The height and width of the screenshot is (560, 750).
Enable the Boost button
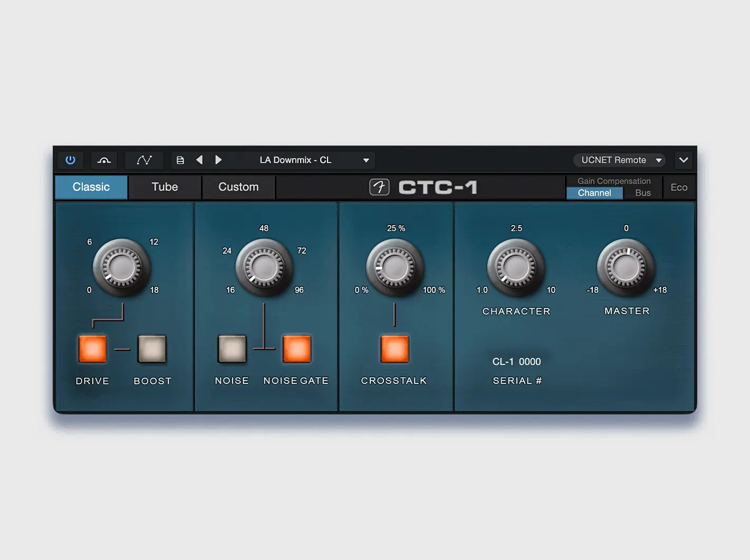[152, 349]
